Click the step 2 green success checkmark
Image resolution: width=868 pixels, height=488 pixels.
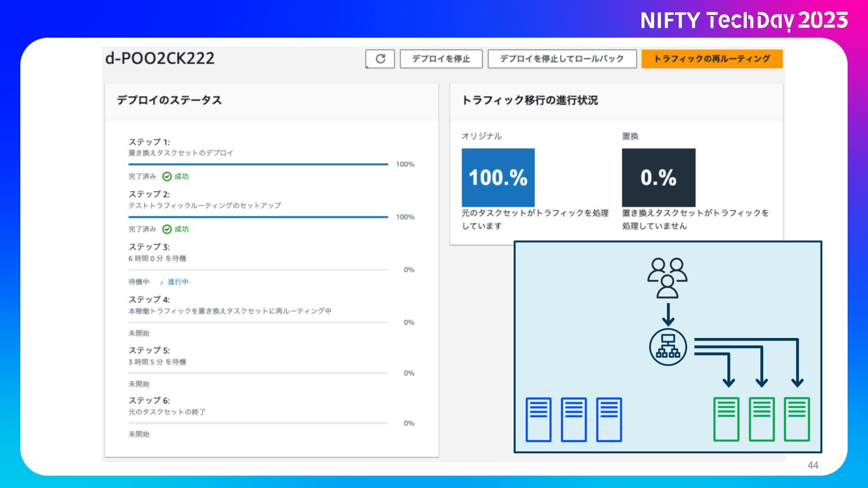[167, 230]
